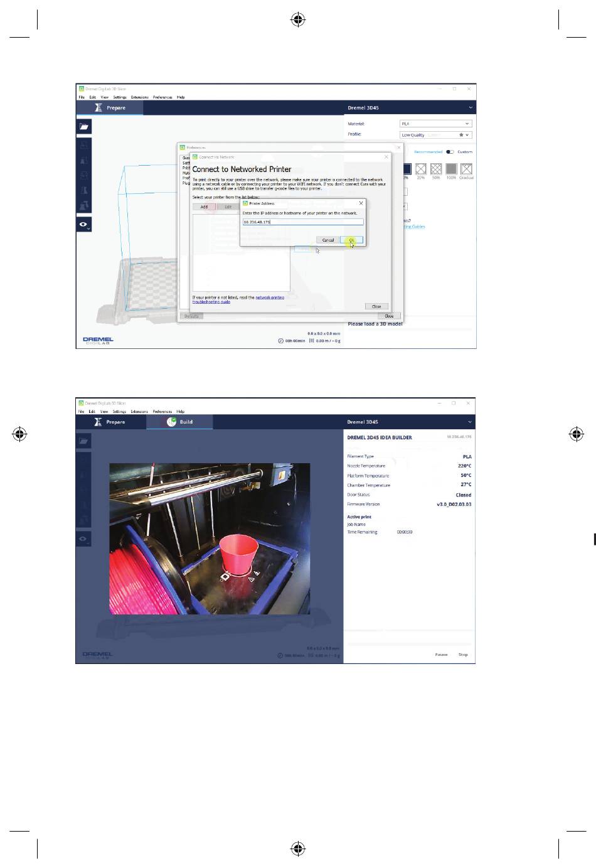Click the dimmed eye view icon in the Build screenshot

click(84, 538)
